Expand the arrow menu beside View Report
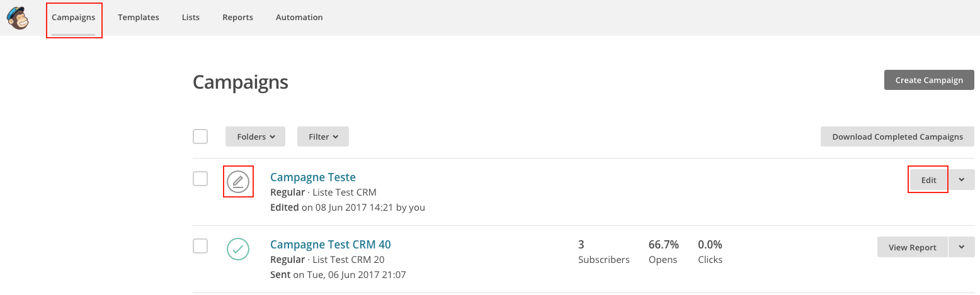The width and height of the screenshot is (980, 295). click(962, 247)
